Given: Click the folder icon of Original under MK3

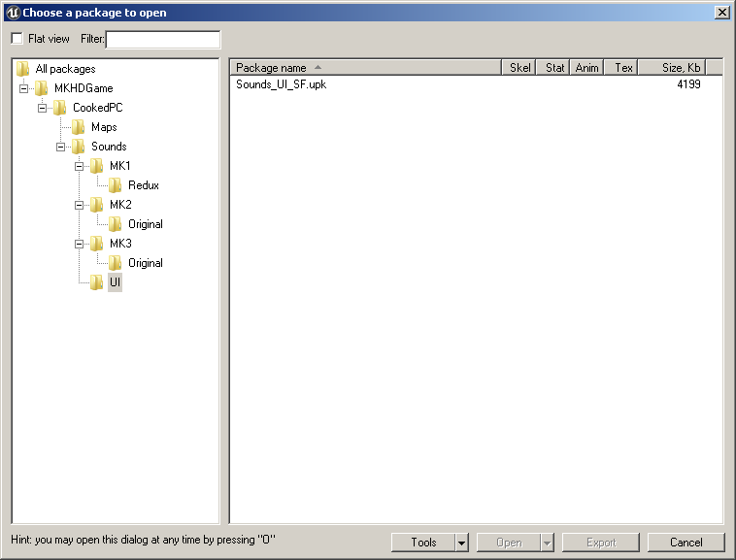Looking at the screenshot, I should [115, 263].
